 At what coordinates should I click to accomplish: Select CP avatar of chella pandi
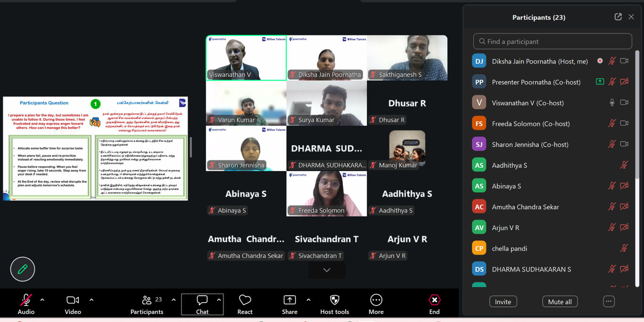pyautogui.click(x=479, y=248)
